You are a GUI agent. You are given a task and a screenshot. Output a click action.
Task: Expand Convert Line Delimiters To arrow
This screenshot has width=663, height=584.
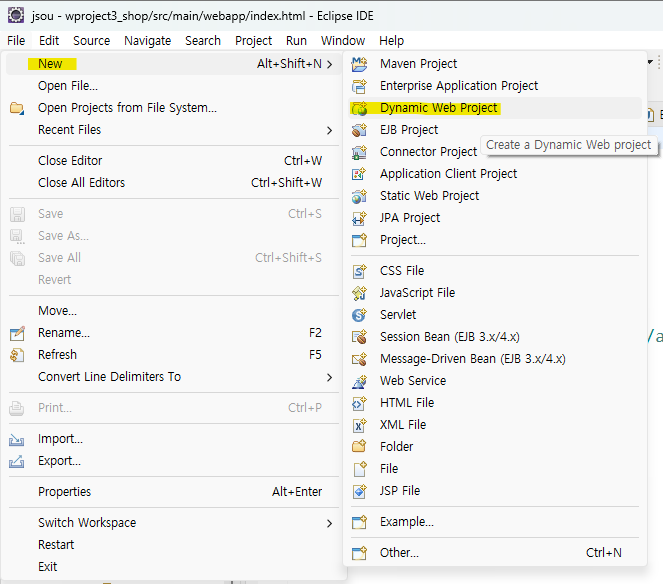(x=329, y=377)
